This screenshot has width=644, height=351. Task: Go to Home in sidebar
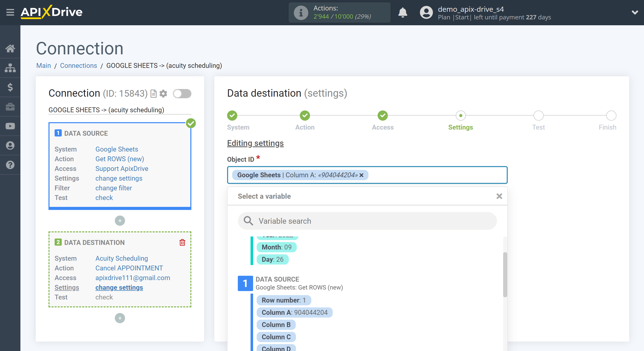tap(10, 48)
